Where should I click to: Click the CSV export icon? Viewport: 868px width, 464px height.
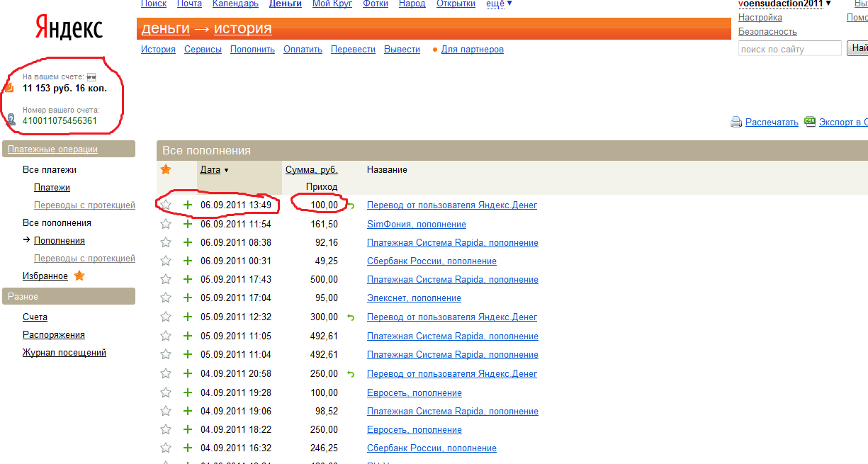(811, 122)
